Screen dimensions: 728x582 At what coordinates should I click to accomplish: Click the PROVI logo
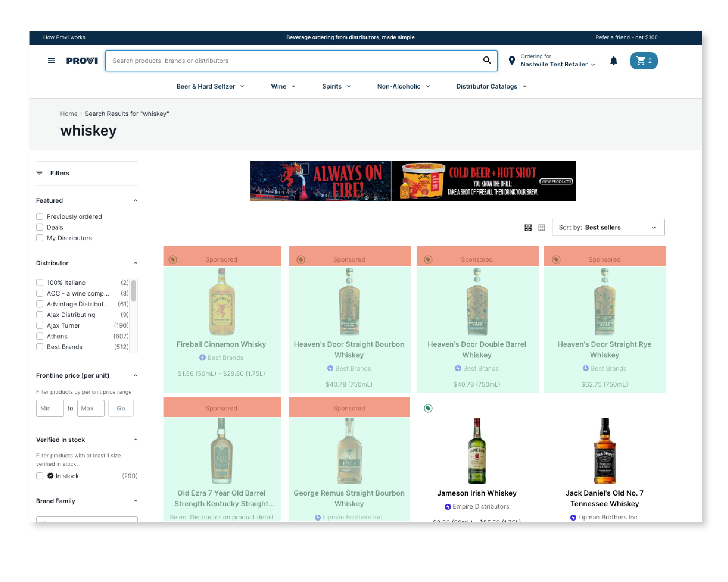82,61
